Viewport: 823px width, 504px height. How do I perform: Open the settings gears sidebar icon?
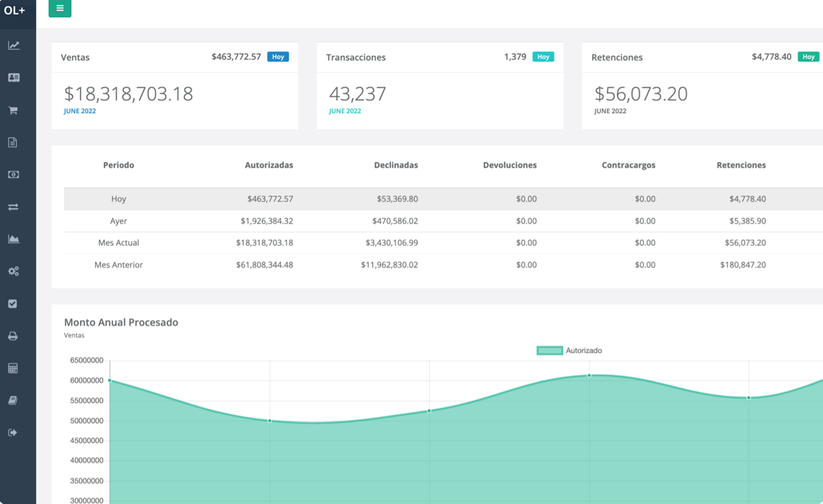(x=14, y=271)
